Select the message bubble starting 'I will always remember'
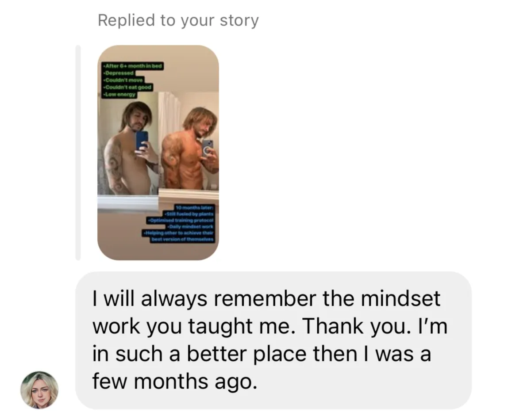Viewport: 531px width, 420px height. pyautogui.click(x=273, y=340)
